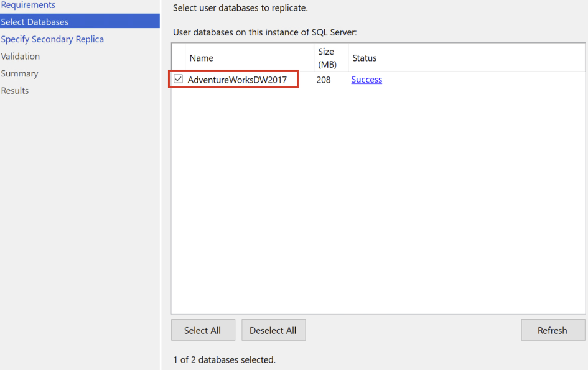Click the '1 of 2 databases selected' text

click(224, 359)
